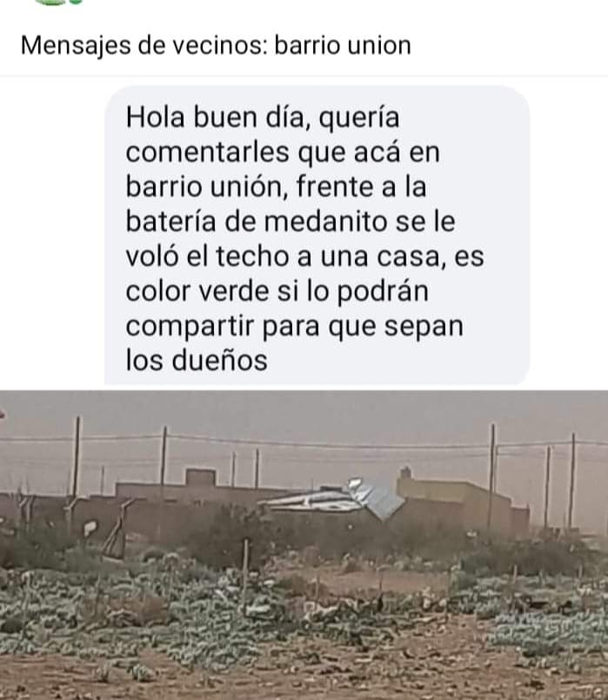Tap the green profile avatar at top
The image size is (608, 700).
tap(52, 2)
